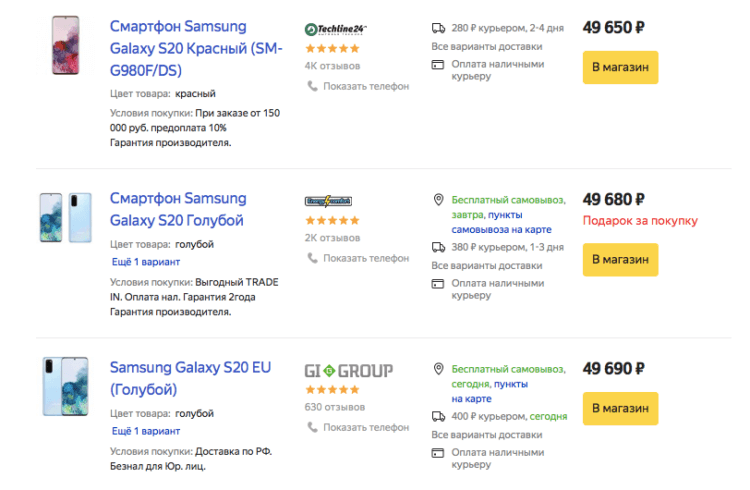Expand "Ещё 1 вариант" under Galaxy S20 EU
This screenshot has height=490, width=750.
146,431
